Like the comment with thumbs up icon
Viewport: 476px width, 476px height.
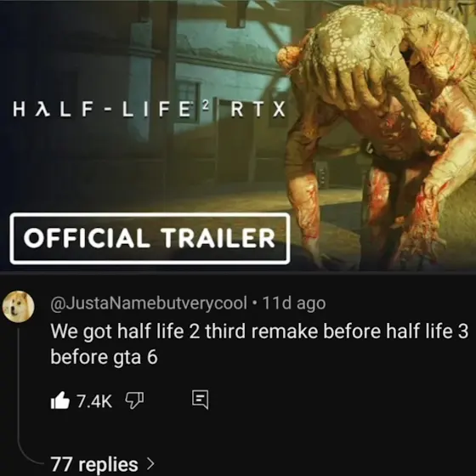(60, 400)
